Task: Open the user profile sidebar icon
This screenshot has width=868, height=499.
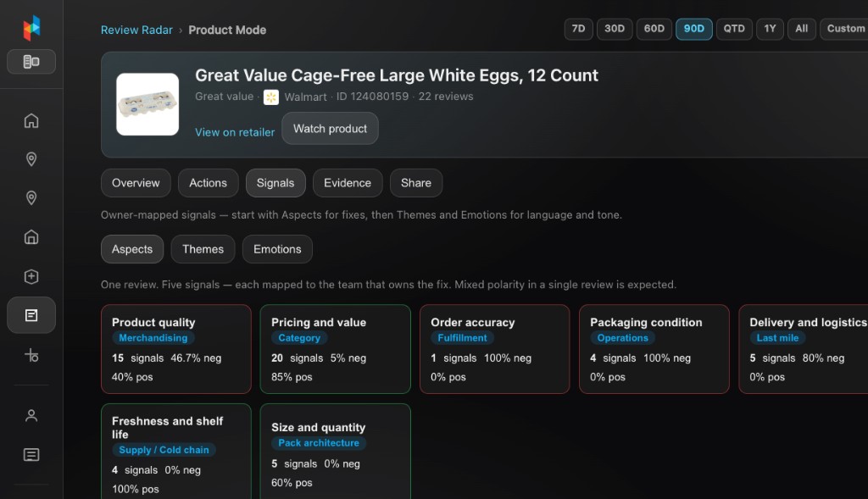Action: click(31, 415)
